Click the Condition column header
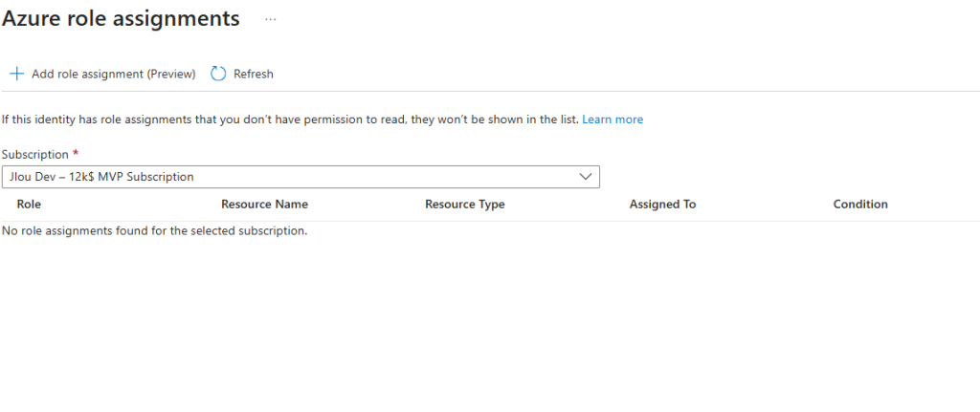Viewport: 980px width, 412px height. click(860, 204)
